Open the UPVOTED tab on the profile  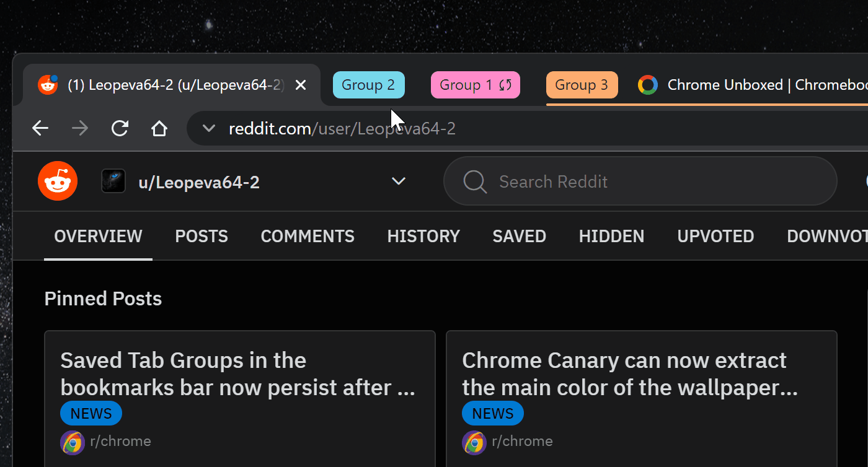point(715,236)
